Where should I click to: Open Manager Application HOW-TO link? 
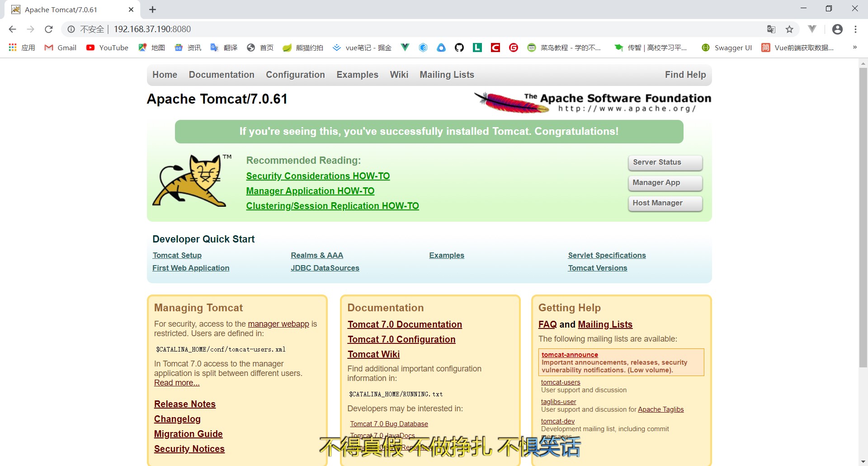pyautogui.click(x=310, y=191)
